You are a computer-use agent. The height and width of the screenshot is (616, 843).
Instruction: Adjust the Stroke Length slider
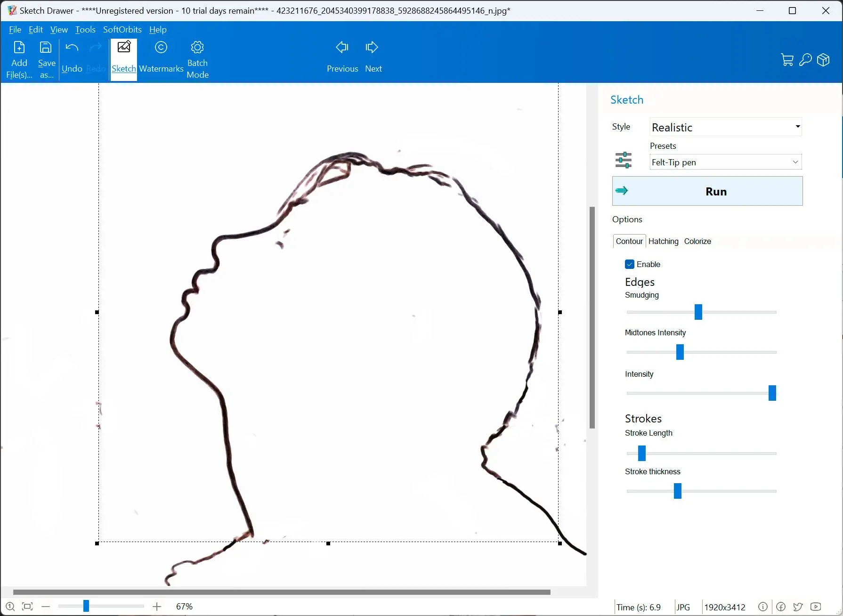[x=642, y=453]
